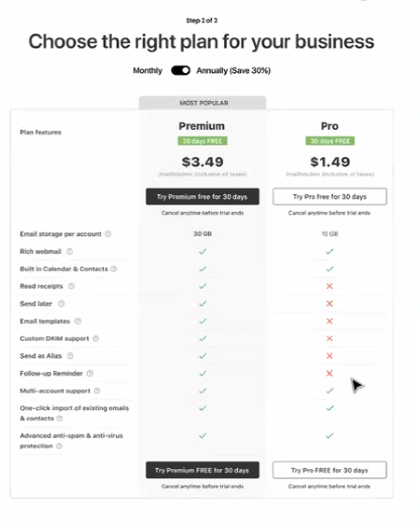Click info icon after One-click import & contacts
The height and width of the screenshot is (525, 420).
point(60,419)
